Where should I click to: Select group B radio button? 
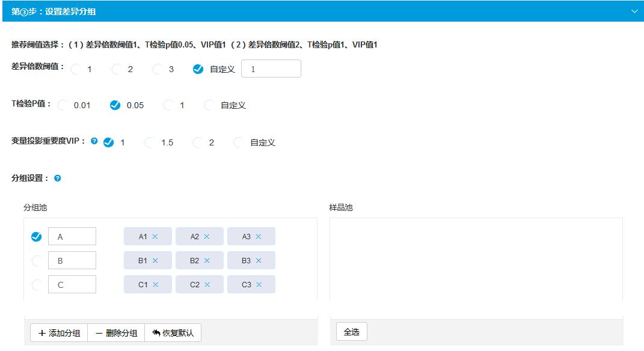(x=37, y=261)
